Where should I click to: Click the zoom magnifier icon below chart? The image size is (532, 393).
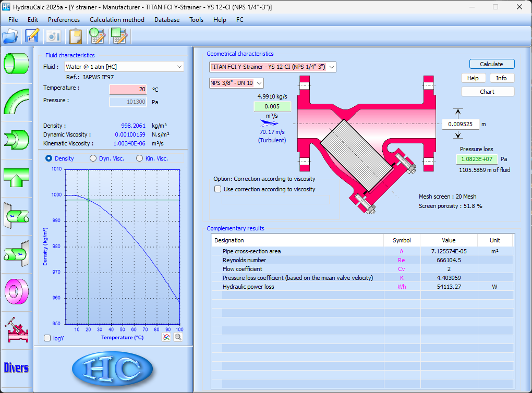(x=178, y=337)
